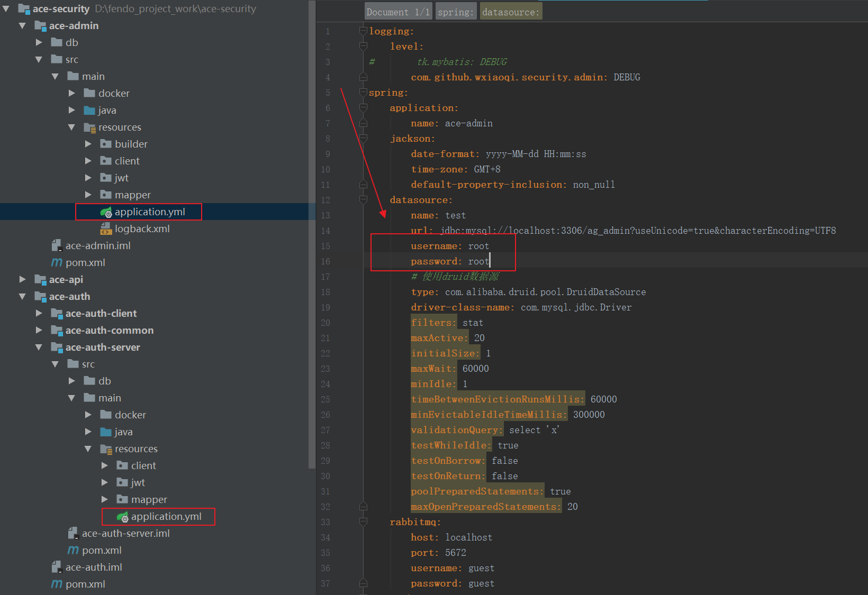The height and width of the screenshot is (595, 868).
Task: Fold the rabbitmq block at line 33
Action: click(363, 522)
